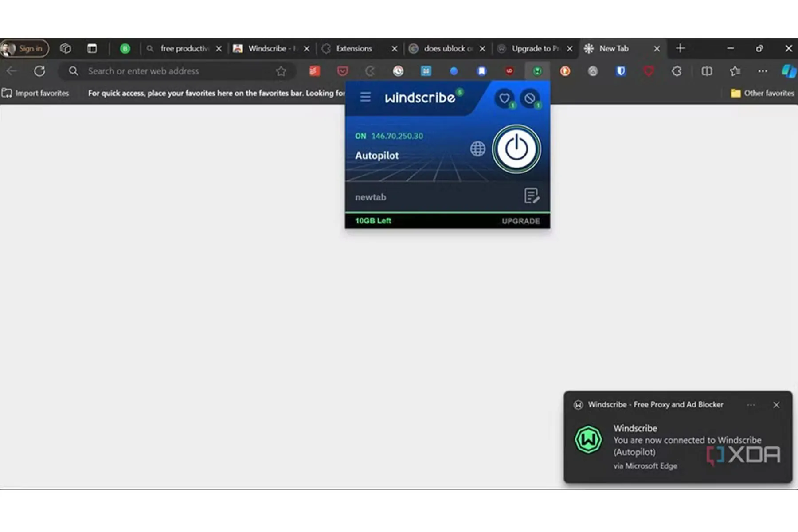Image resolution: width=798 pixels, height=532 pixels.
Task: Open the Other favorites folder
Action: pyautogui.click(x=763, y=93)
